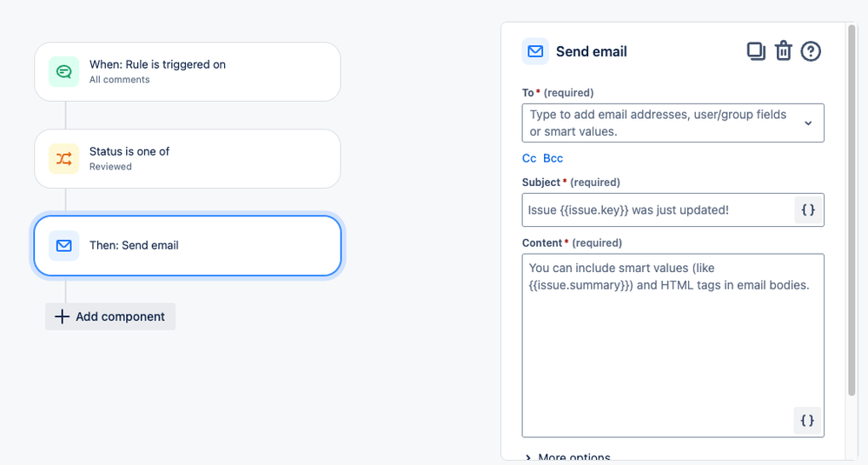Click the duplicate component icon
The image size is (868, 465).
[x=756, y=51]
